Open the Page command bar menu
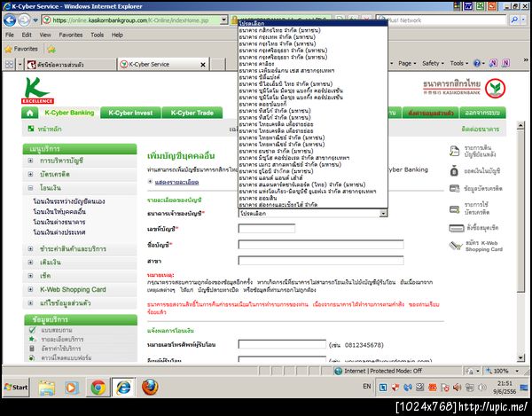The image size is (532, 416). 407,64
